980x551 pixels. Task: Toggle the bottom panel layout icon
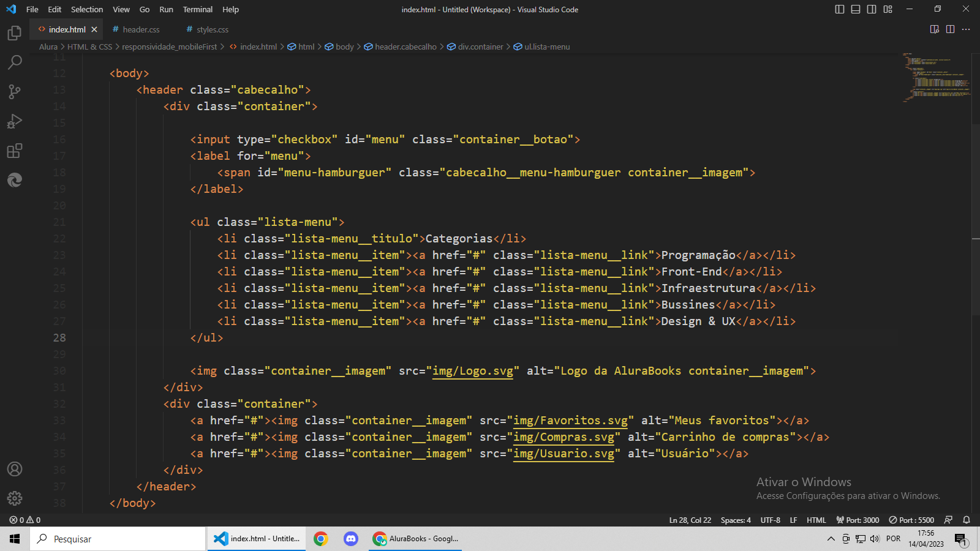coord(856,9)
